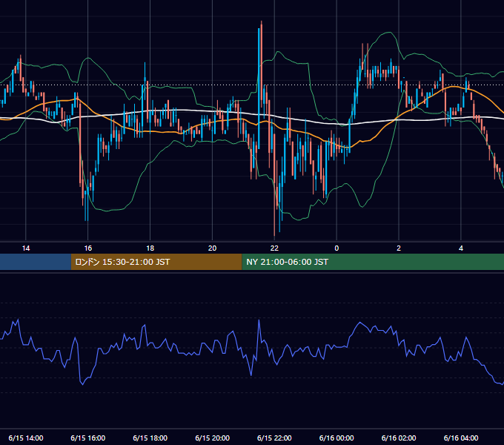
Task: Click the 16 hour label under the chart
Action: tap(87, 248)
